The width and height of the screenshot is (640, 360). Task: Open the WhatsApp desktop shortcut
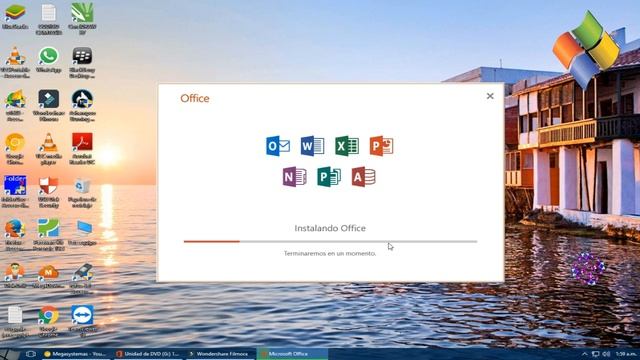(x=49, y=60)
